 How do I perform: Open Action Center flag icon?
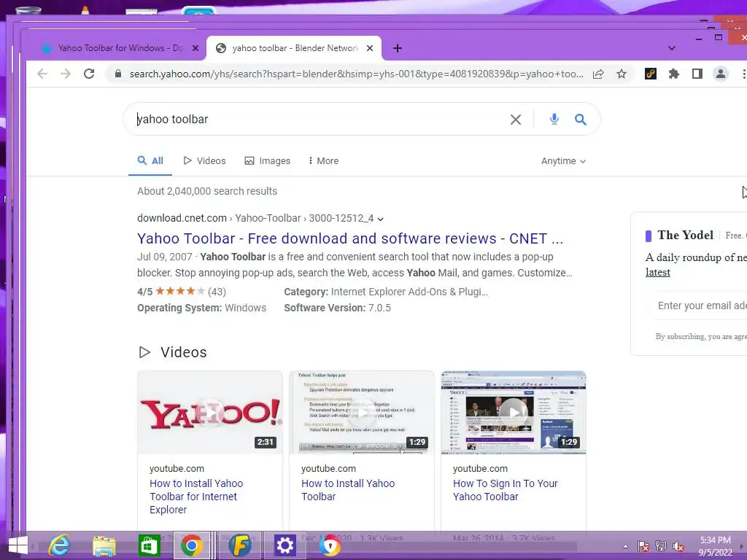point(643,546)
